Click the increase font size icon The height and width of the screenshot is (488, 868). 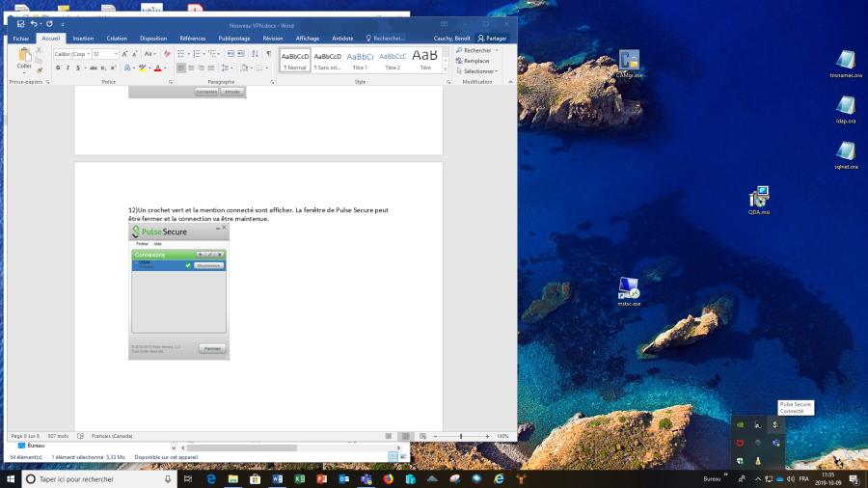coord(124,54)
